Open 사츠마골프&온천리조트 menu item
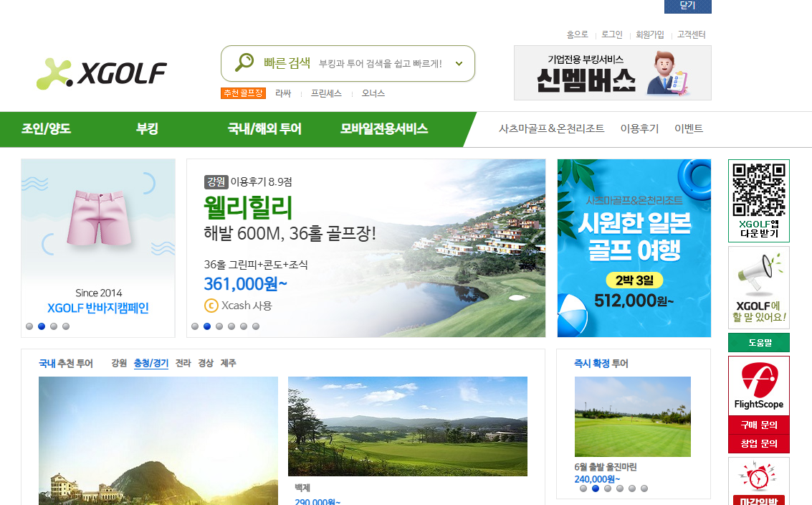The width and height of the screenshot is (812, 505). click(x=552, y=128)
